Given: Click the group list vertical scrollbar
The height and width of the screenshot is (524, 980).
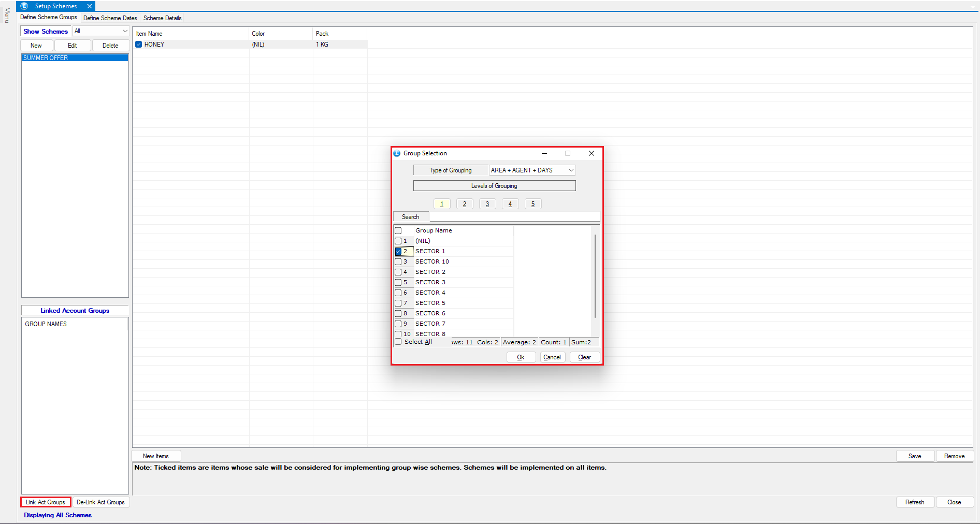Looking at the screenshot, I should 595,277.
